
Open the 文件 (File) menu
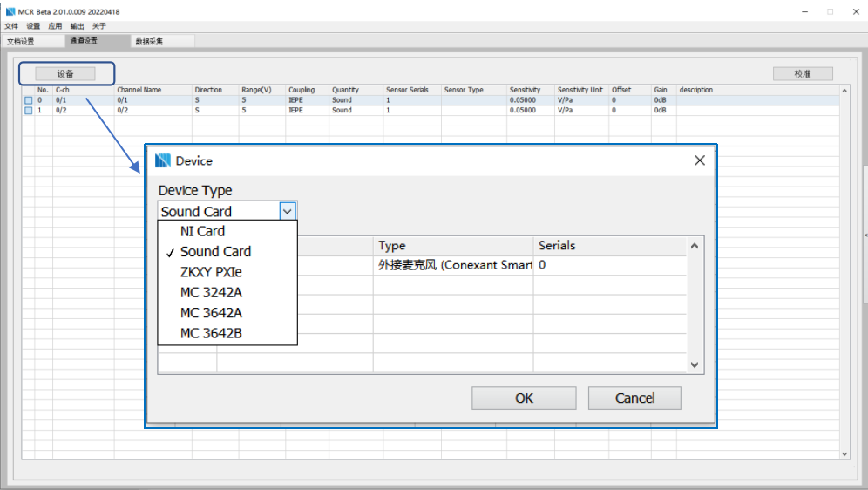(11, 26)
